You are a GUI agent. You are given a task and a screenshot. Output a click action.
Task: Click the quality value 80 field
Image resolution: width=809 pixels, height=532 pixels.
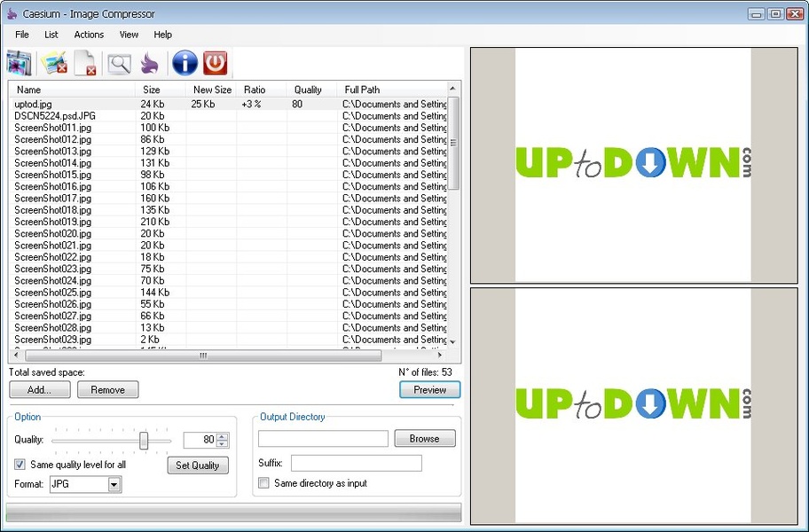[200, 440]
